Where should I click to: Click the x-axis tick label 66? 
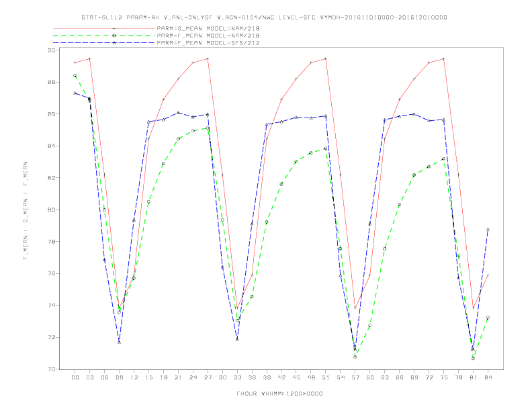400,377
